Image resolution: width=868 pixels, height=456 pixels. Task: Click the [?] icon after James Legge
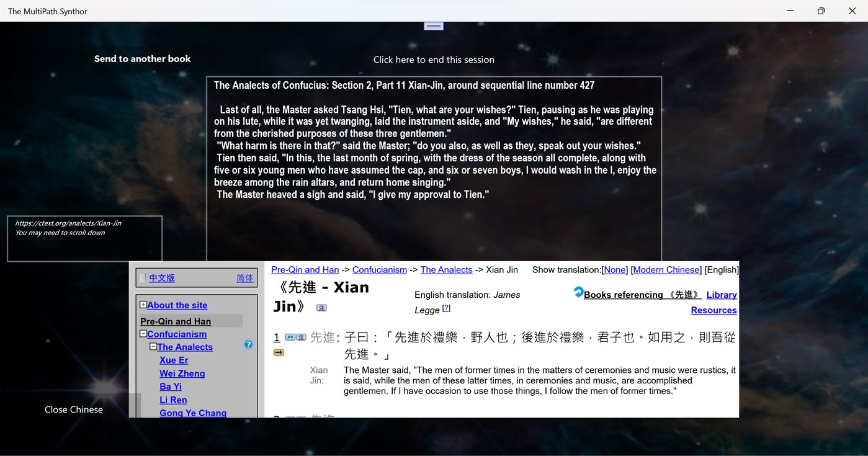coord(447,308)
